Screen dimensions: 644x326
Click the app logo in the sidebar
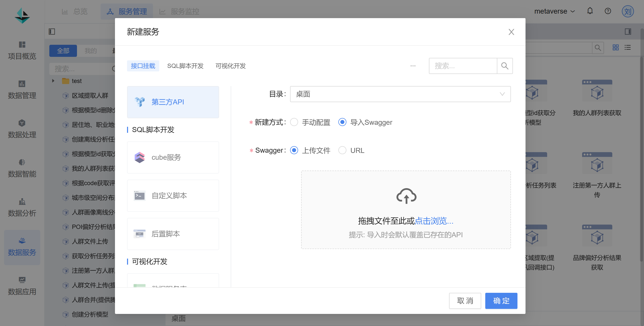(22, 16)
